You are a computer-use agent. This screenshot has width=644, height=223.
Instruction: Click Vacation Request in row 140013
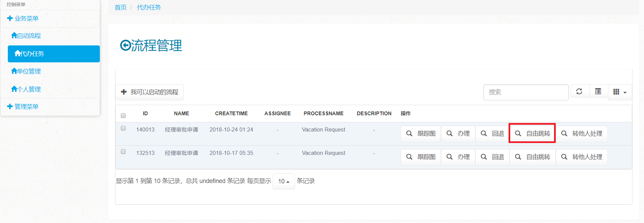[x=324, y=129]
